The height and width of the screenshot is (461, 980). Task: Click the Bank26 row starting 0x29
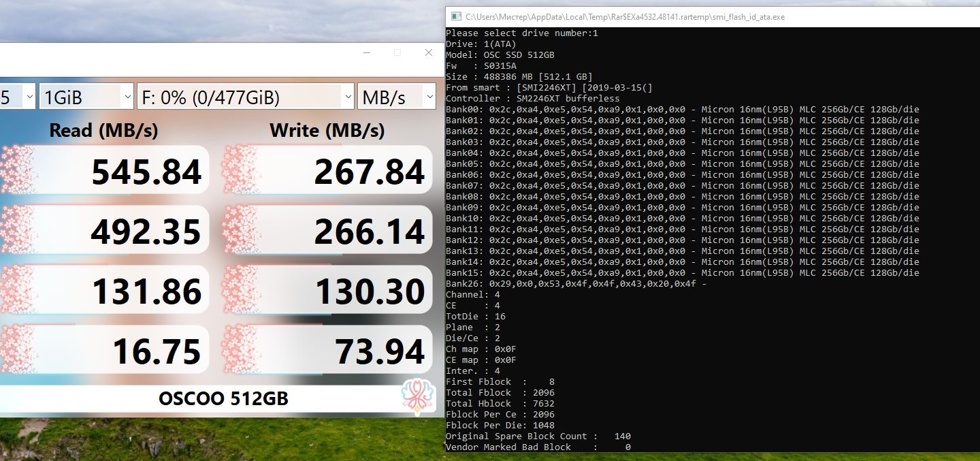point(576,283)
